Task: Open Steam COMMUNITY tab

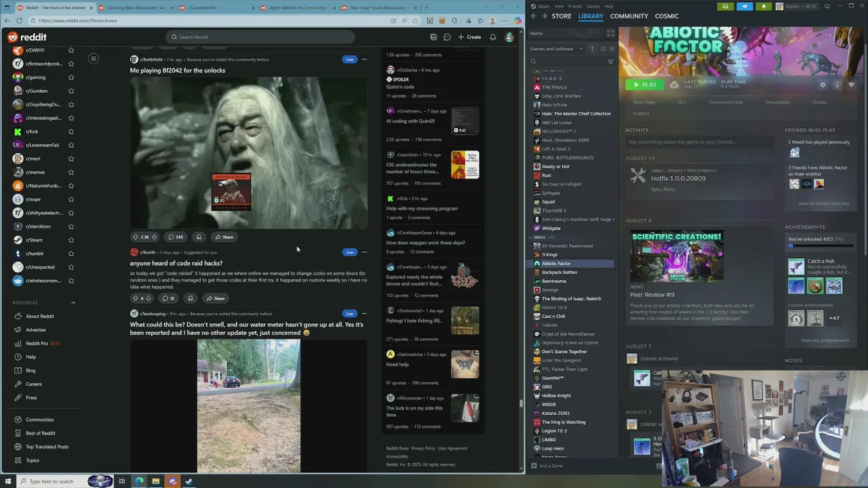Action: point(629,16)
